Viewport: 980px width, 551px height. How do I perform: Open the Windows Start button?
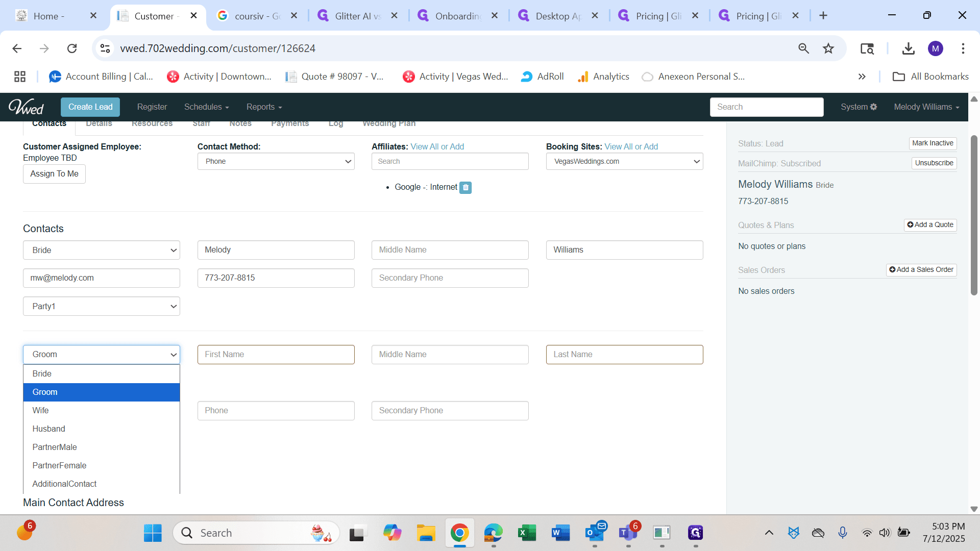(153, 533)
